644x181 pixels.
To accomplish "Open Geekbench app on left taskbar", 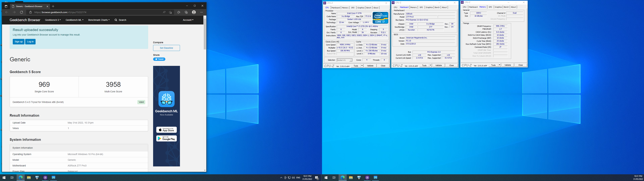I will (53, 178).
